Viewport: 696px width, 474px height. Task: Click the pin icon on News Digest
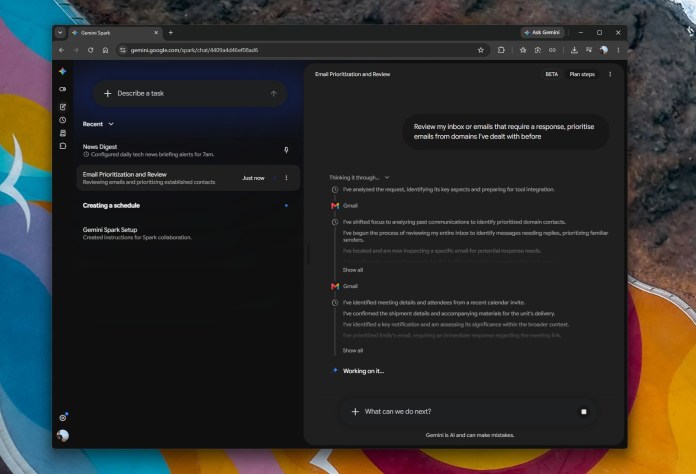coord(286,150)
